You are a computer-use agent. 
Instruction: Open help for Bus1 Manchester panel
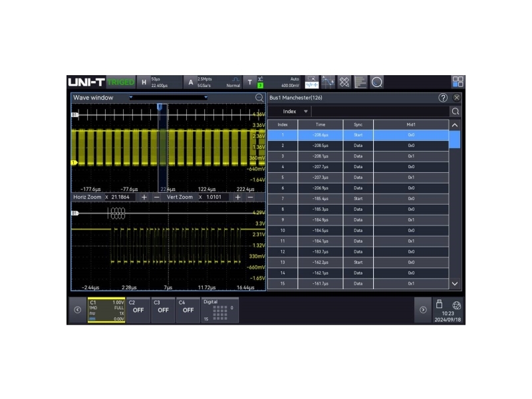point(443,98)
